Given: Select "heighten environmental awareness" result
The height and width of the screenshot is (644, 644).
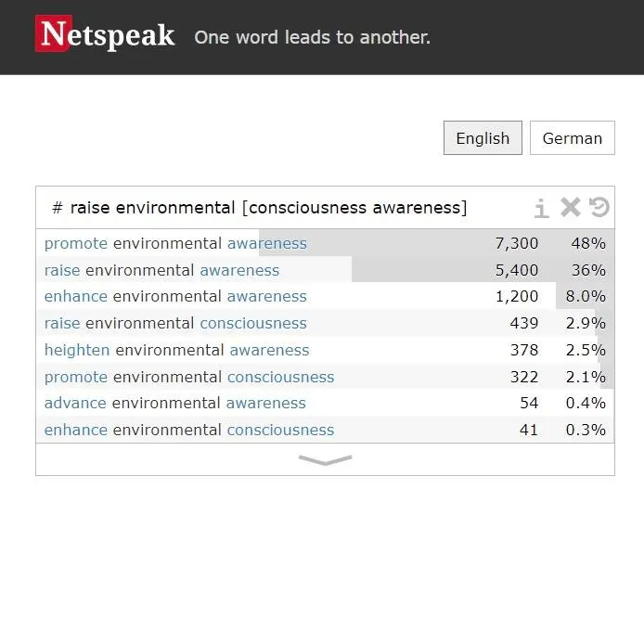Looking at the screenshot, I should coord(176,350).
